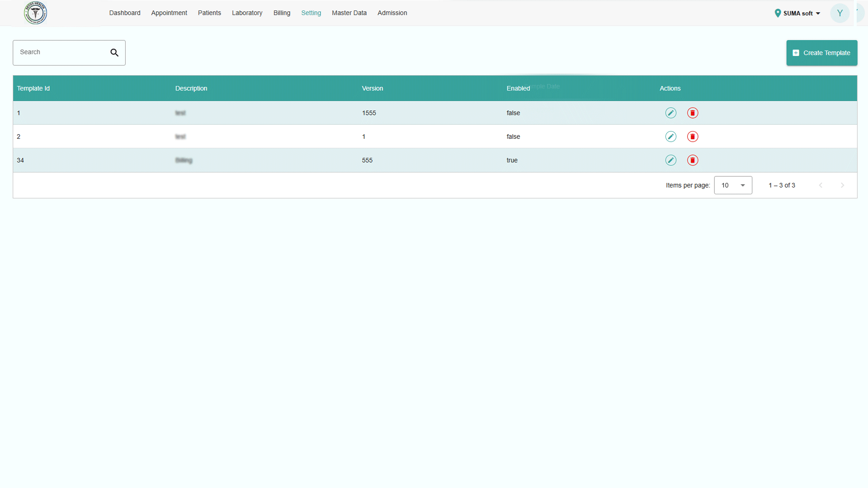Screen dimensions: 868x488
Task: Delete the template in row 2
Action: pos(692,136)
